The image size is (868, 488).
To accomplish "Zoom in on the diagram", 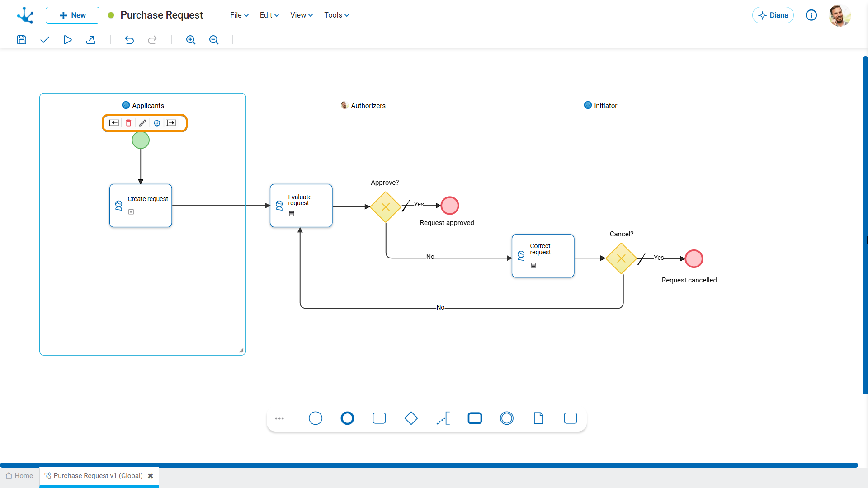I will tap(190, 40).
